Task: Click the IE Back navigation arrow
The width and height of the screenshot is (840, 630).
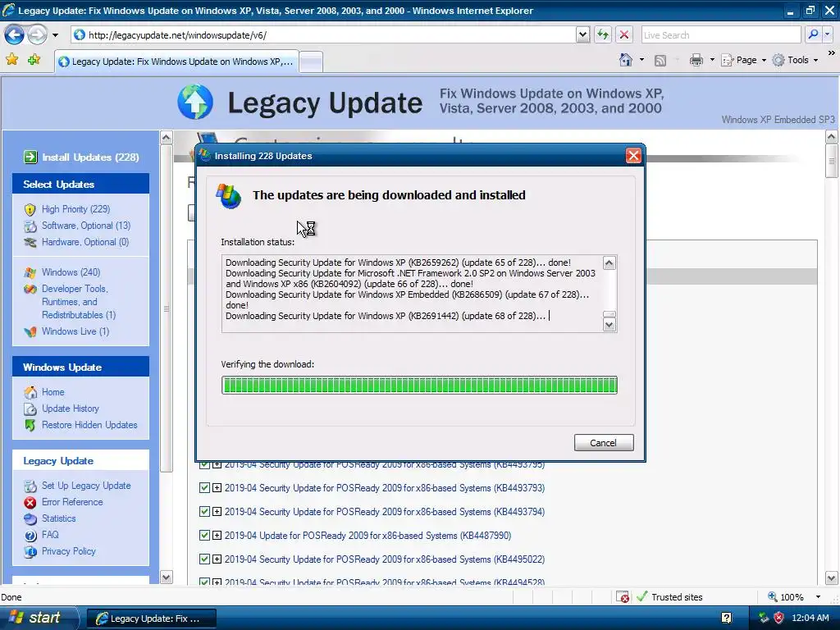Action: pos(15,35)
